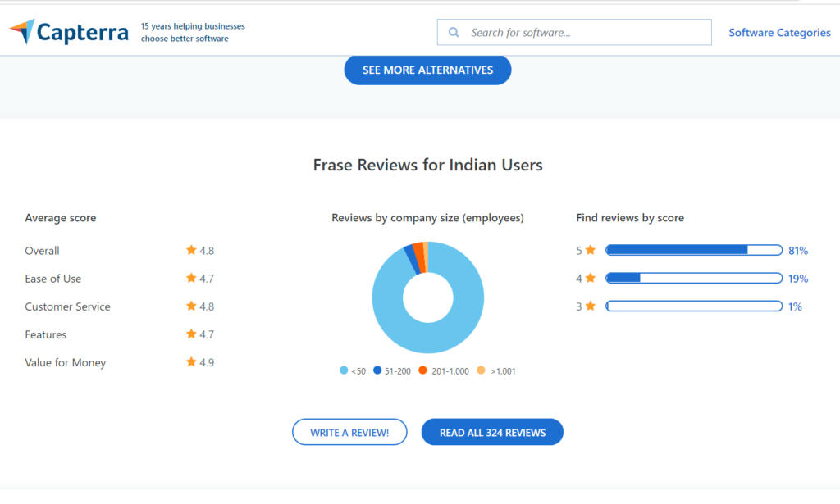Click Write a Review button
The image size is (840, 504).
(349, 432)
